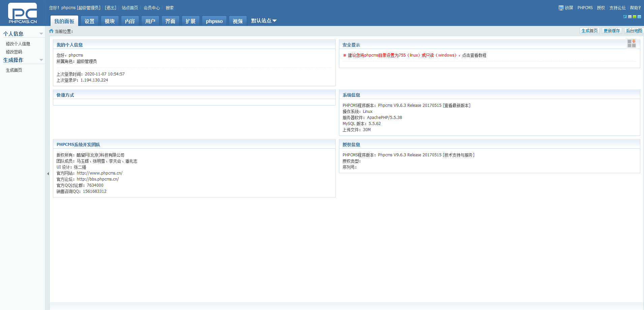The image size is (644, 310).
Task: Select the dark blue framed theme swatch
Action: (625, 17)
